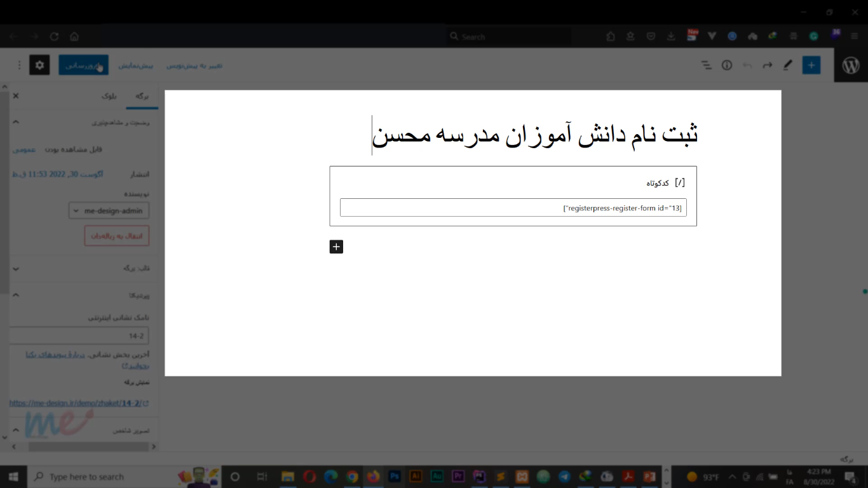The width and height of the screenshot is (868, 488).
Task: Open Illustrator from the taskbar
Action: [x=416, y=476]
